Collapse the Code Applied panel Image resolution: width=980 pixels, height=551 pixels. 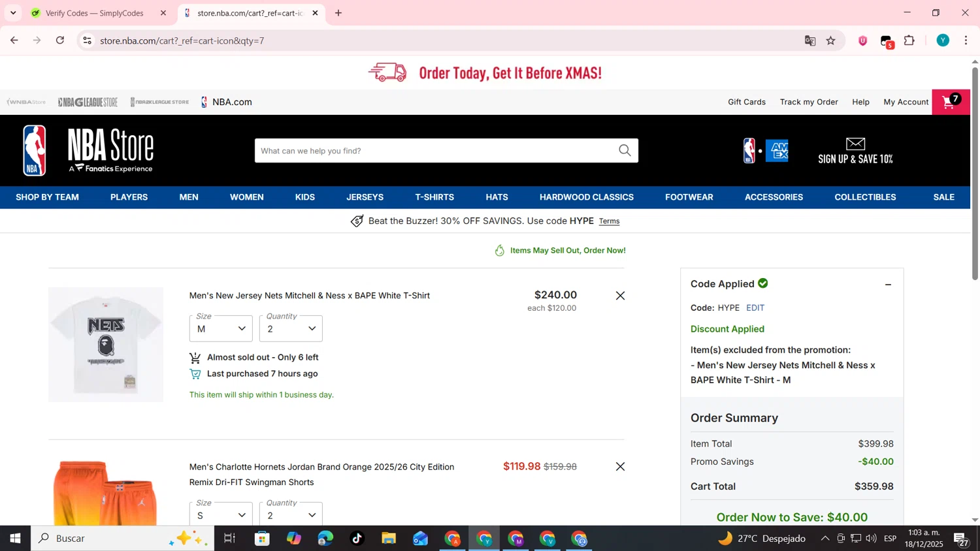pyautogui.click(x=888, y=285)
